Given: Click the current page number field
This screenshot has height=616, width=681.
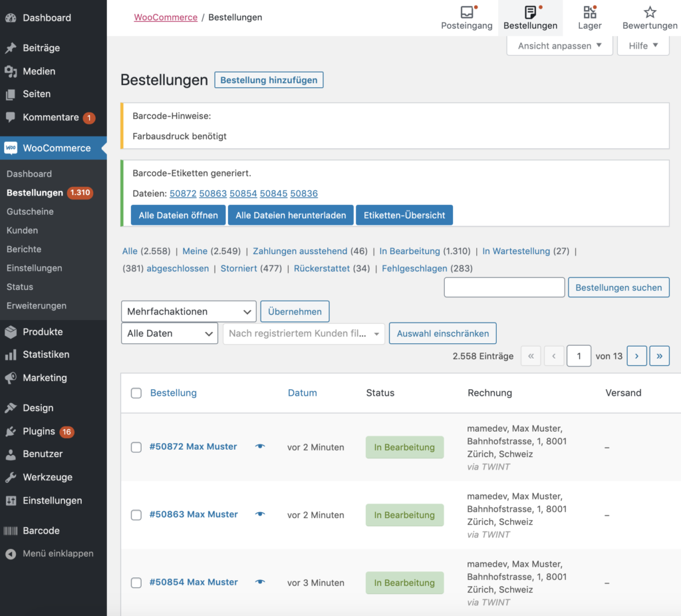Looking at the screenshot, I should (x=579, y=356).
